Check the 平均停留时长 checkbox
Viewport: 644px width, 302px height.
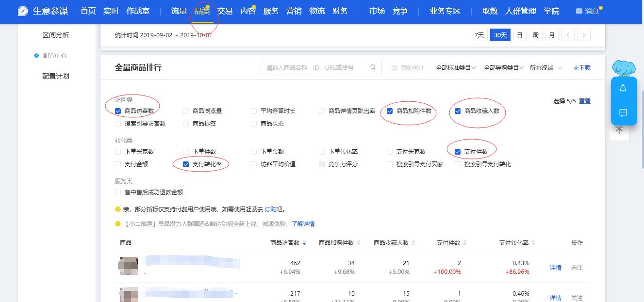click(254, 111)
